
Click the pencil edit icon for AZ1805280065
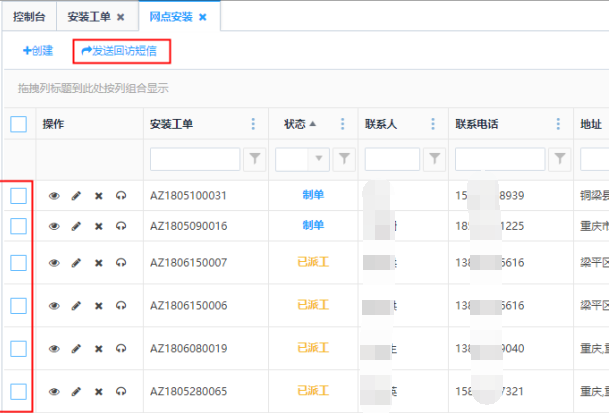[76, 391]
